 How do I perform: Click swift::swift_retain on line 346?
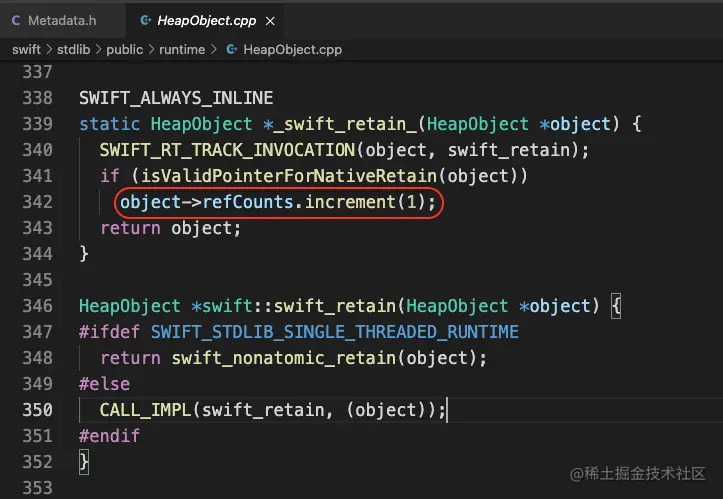point(299,306)
